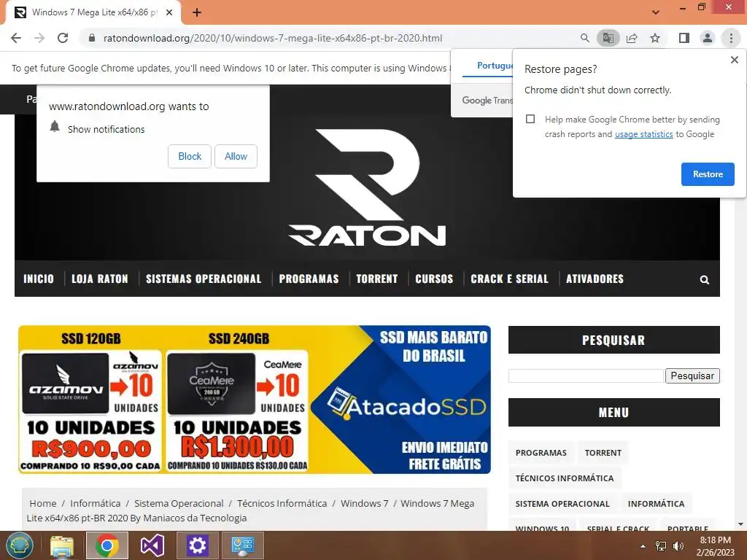Viewport: 747px width, 560px height.
Task: Open TÉCNICOS INFORMÁTICA tag
Action: tap(564, 478)
